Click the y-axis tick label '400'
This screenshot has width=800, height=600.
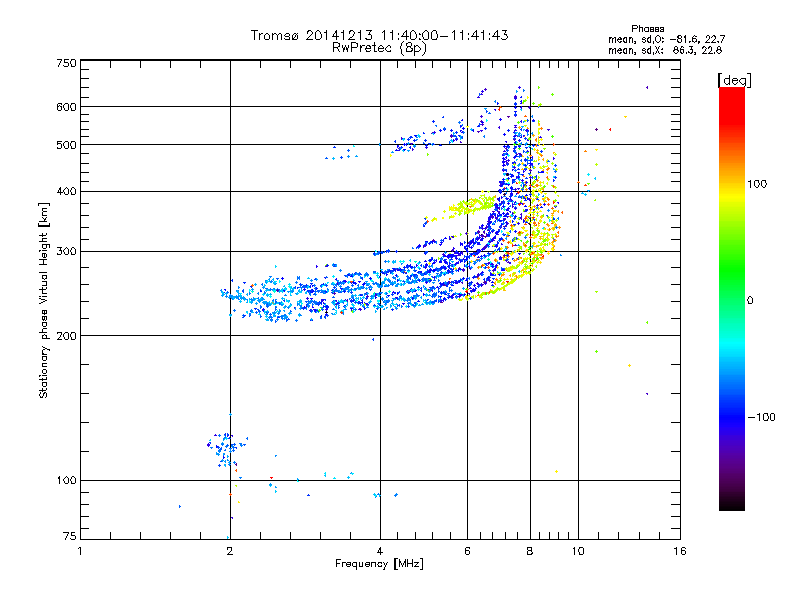coord(66,192)
